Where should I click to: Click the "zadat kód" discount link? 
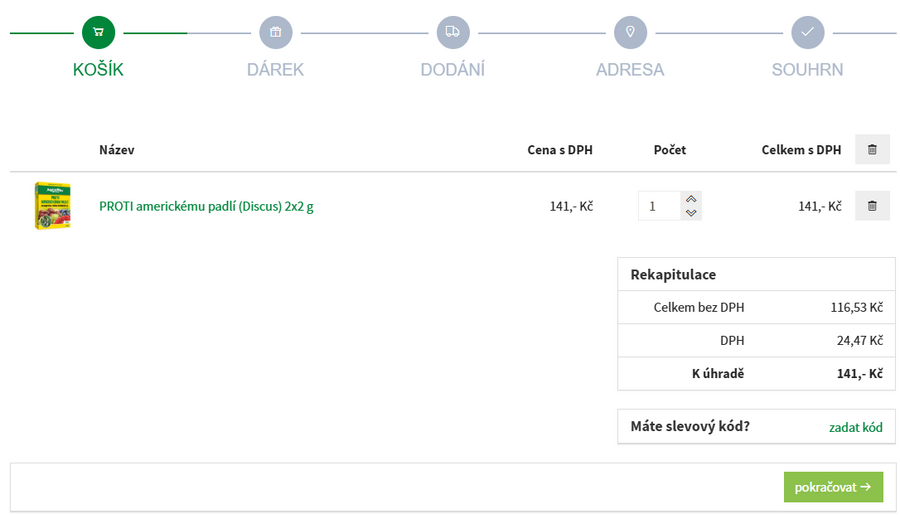click(x=855, y=427)
